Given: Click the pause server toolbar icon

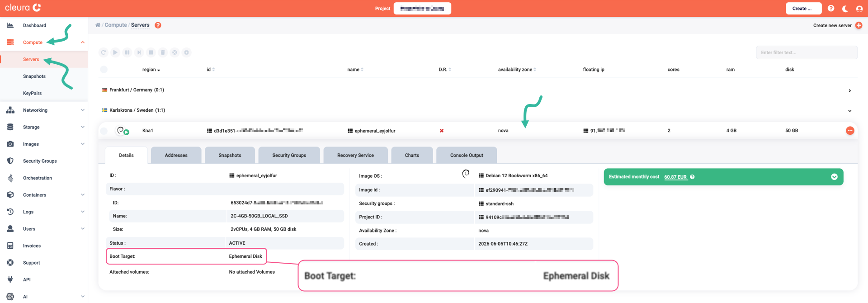Looking at the screenshot, I should (x=127, y=52).
